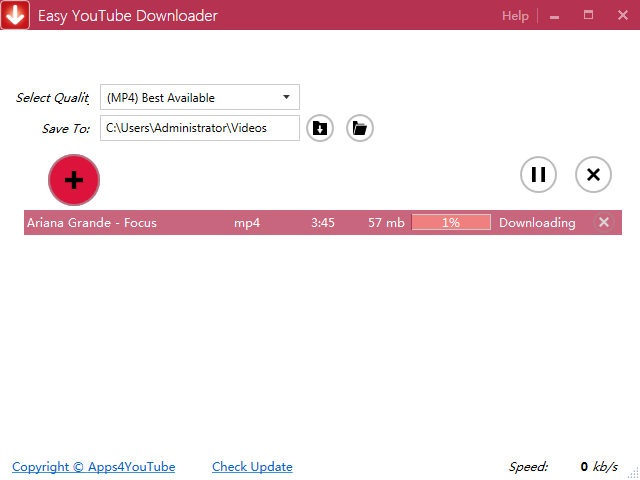Select the Ariana Grande - Focus title

coord(92,223)
